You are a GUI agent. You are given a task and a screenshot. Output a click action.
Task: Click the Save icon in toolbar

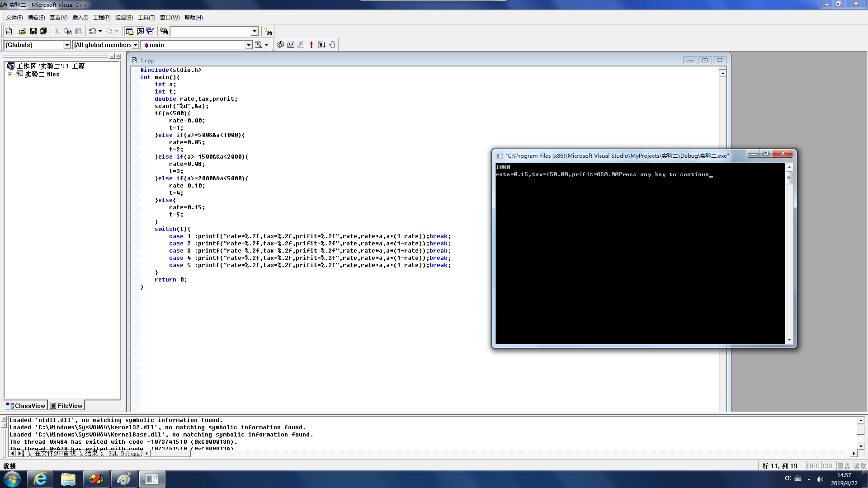(x=33, y=31)
